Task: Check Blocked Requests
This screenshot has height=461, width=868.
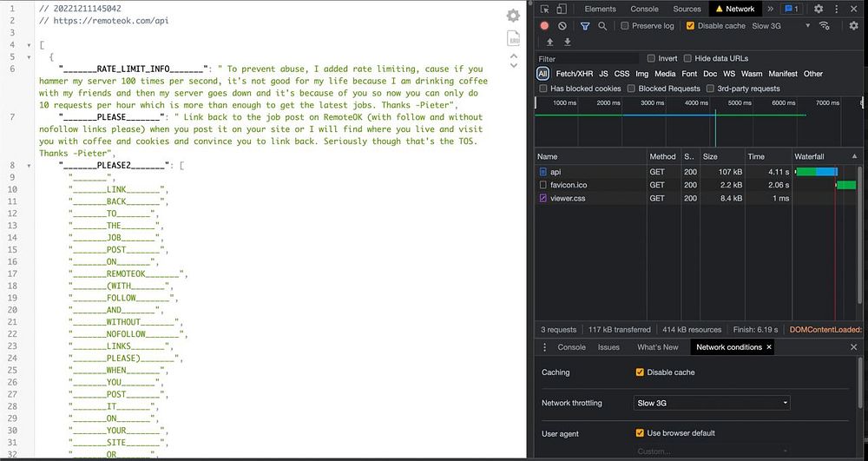Action: (x=631, y=89)
